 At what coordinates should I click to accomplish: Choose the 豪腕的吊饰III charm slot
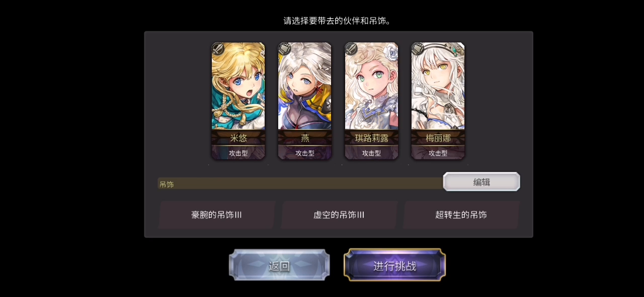coord(217,215)
